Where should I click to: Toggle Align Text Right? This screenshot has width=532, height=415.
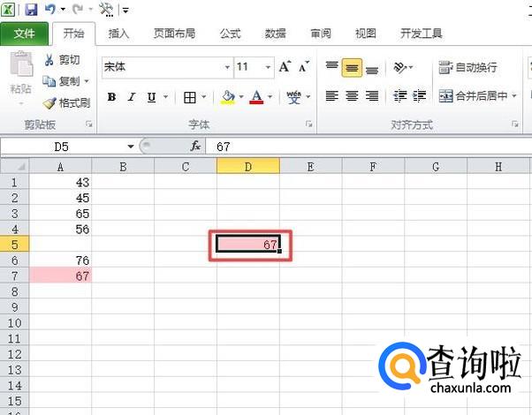tap(372, 96)
